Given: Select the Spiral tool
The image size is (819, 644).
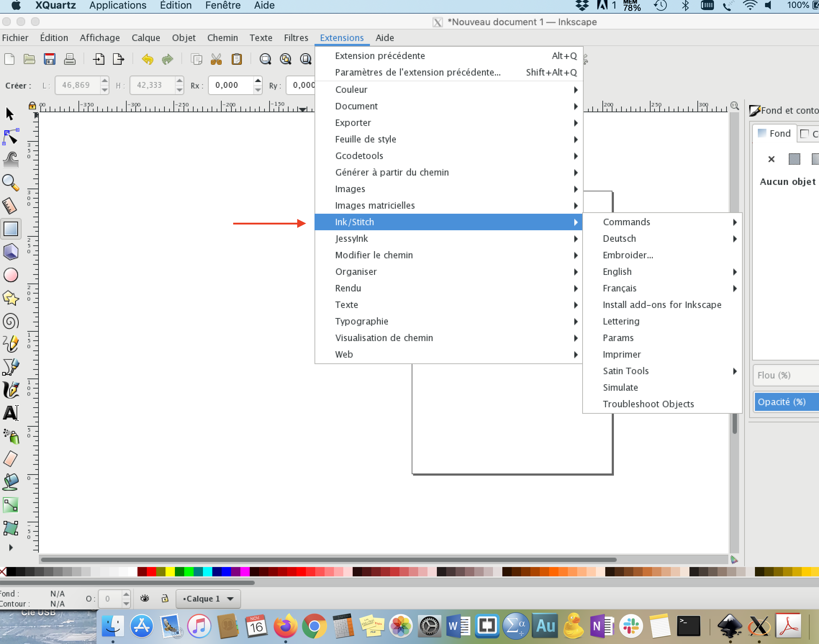Looking at the screenshot, I should pyautogui.click(x=11, y=322).
